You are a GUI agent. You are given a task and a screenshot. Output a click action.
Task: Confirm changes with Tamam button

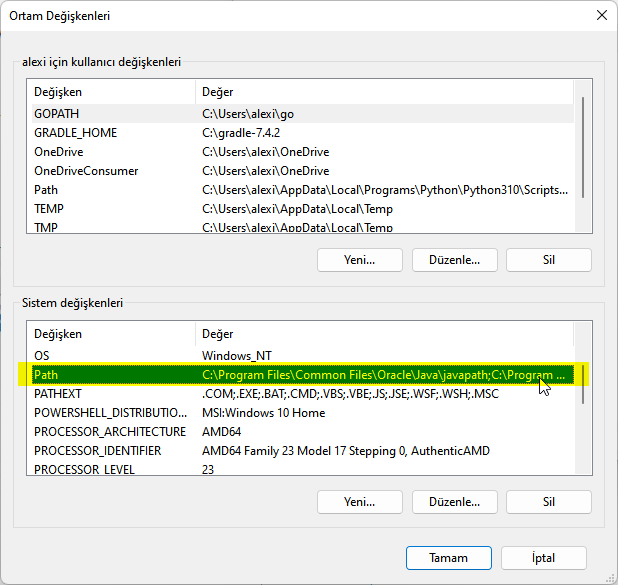(x=448, y=557)
